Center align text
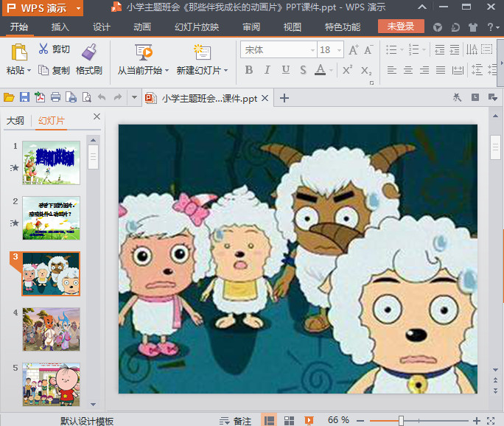 [408, 70]
